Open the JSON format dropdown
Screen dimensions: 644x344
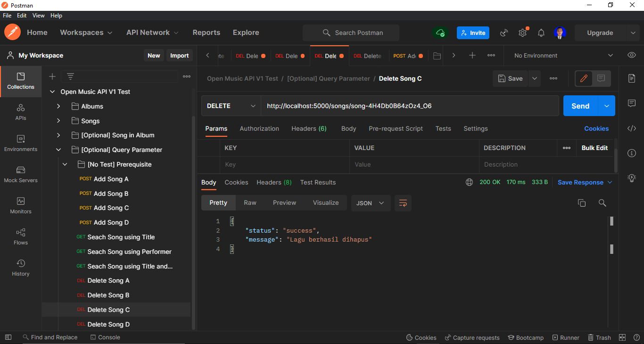(x=371, y=203)
